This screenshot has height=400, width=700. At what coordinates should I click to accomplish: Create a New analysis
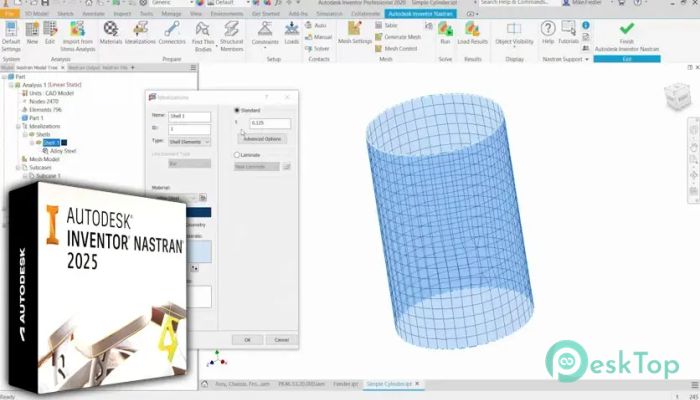(x=32, y=33)
